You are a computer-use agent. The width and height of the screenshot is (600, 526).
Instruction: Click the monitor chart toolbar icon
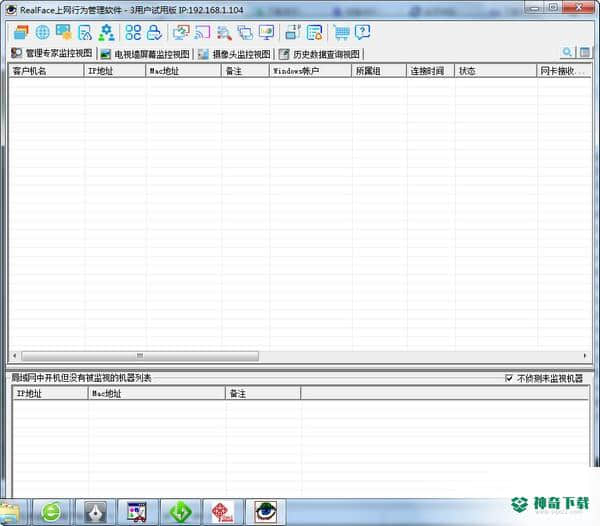point(266,33)
